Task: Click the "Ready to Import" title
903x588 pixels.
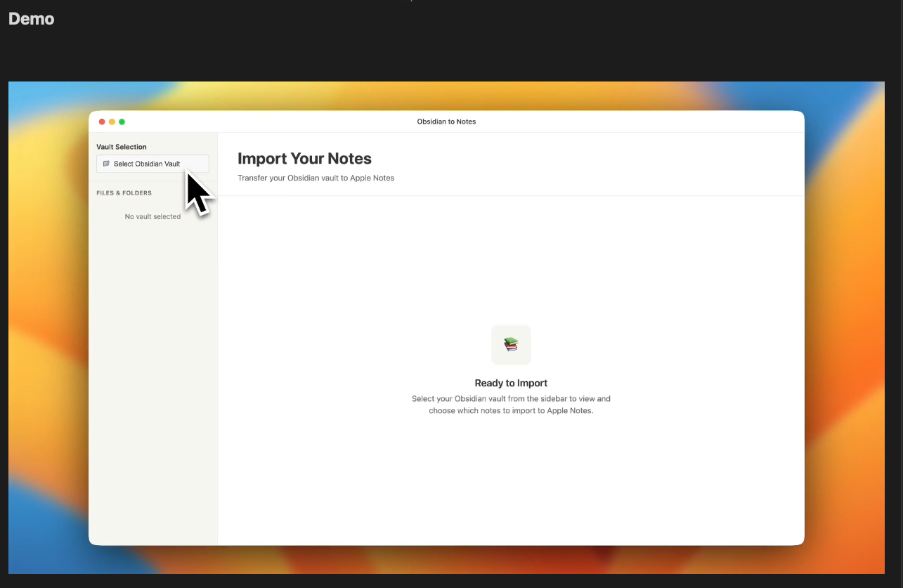Action: pyautogui.click(x=511, y=383)
